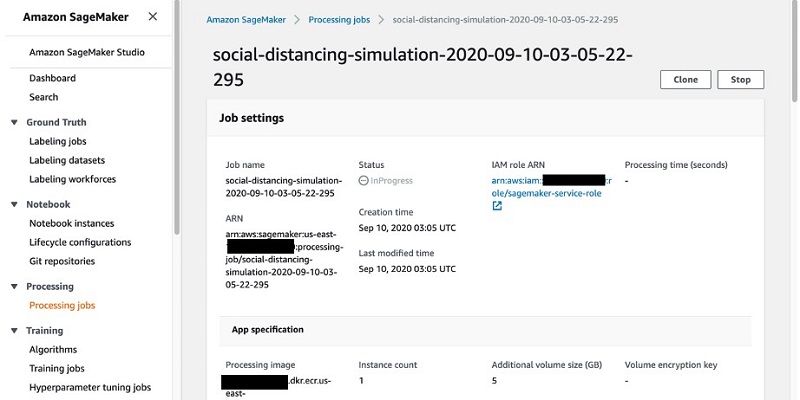800x400 pixels.
Task: Open Labeling workforces
Action: pos(72,179)
